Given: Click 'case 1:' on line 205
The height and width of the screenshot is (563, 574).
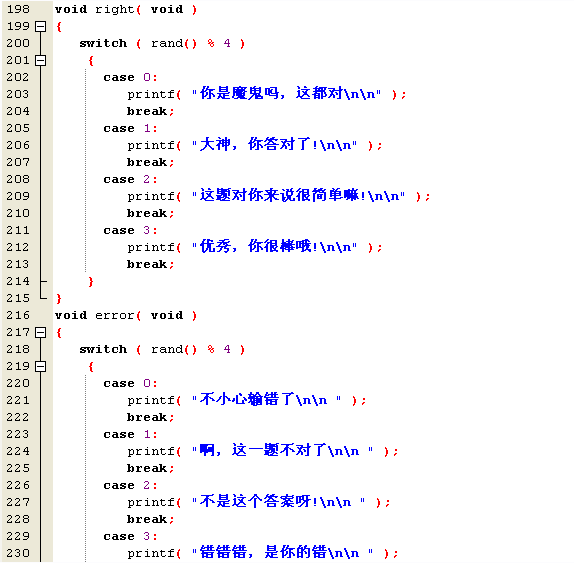Looking at the screenshot, I should [x=130, y=128].
